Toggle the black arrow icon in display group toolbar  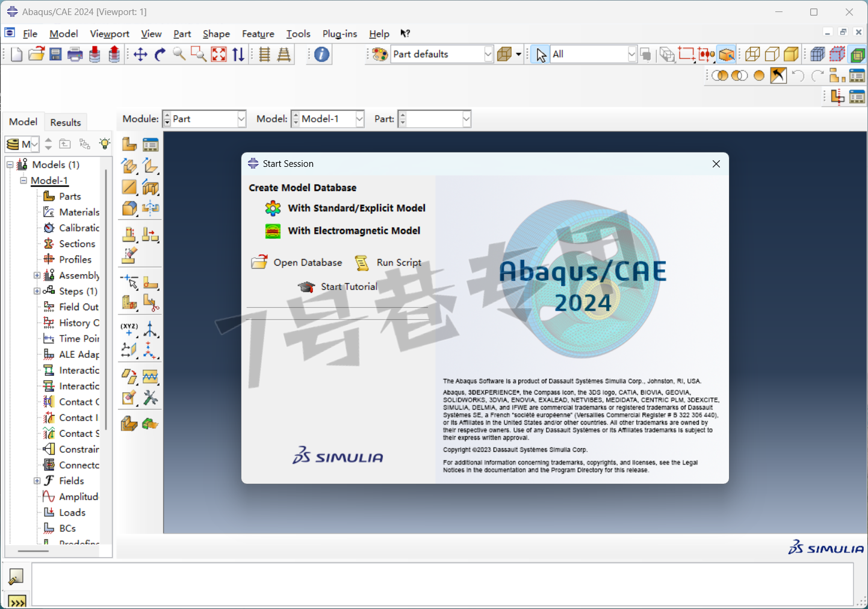[778, 75]
